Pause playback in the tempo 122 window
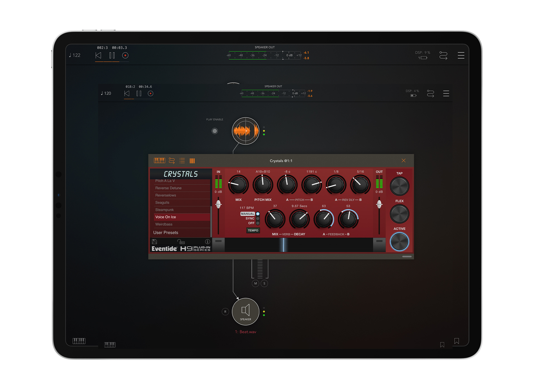This screenshot has height=392, width=537. coord(112,55)
